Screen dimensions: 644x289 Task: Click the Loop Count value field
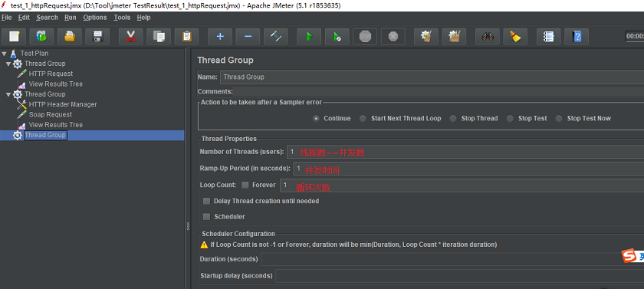[x=462, y=186]
